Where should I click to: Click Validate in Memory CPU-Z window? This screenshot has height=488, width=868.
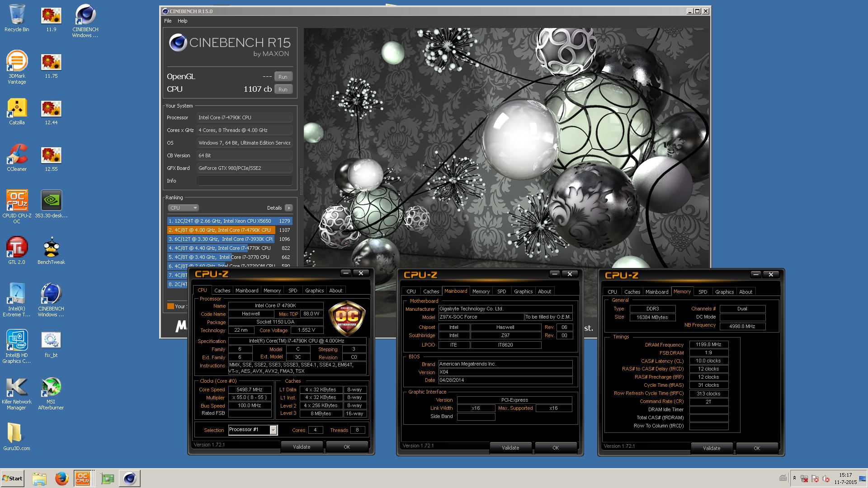click(712, 448)
